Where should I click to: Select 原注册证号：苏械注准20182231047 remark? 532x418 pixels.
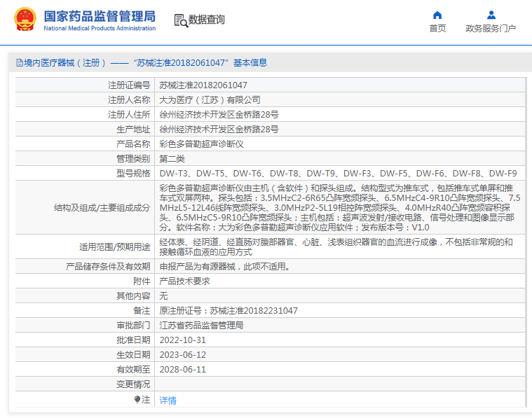(229, 311)
